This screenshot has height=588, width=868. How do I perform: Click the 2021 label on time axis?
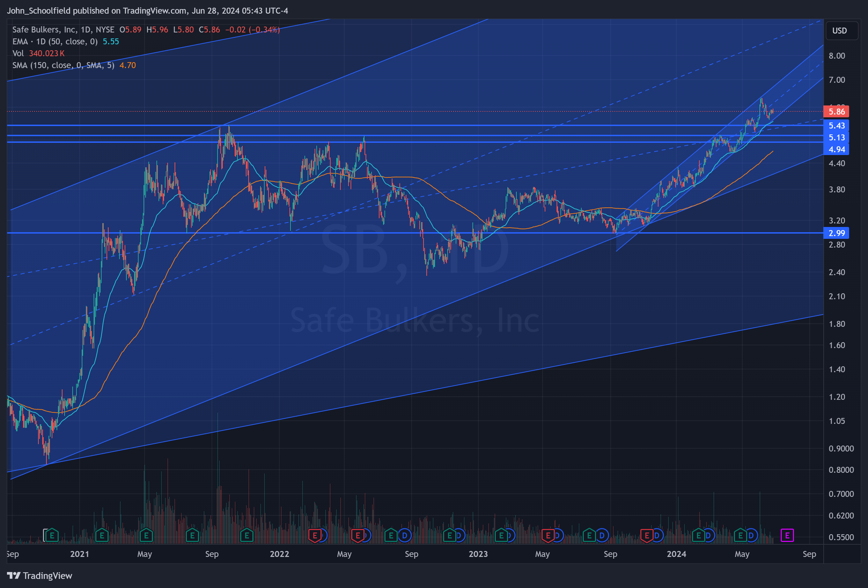(x=80, y=554)
